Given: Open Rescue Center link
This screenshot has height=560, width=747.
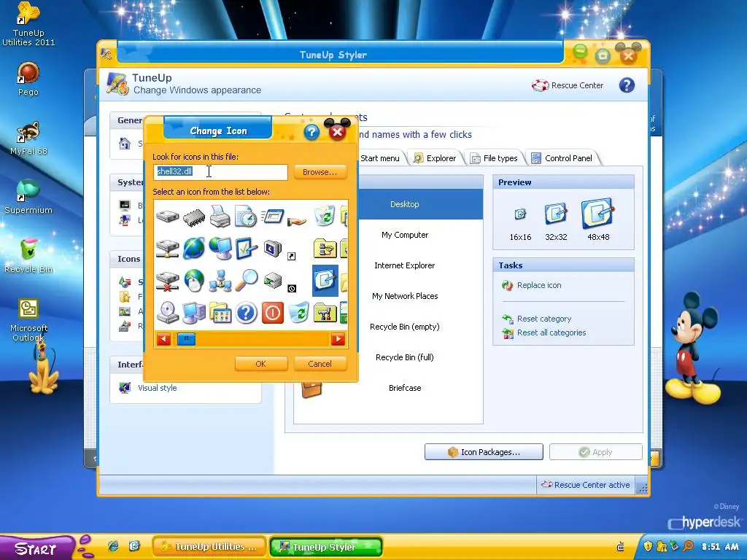Looking at the screenshot, I should (x=568, y=85).
